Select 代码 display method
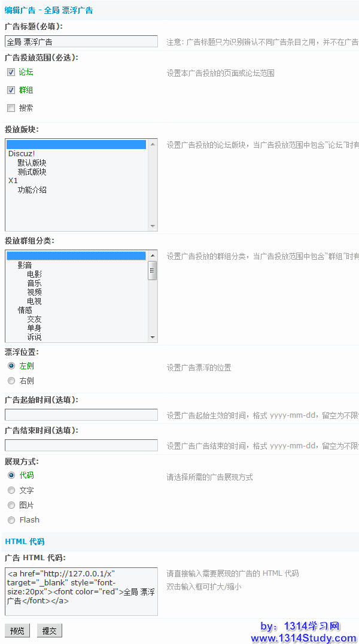This screenshot has width=359, height=644. click(x=11, y=475)
